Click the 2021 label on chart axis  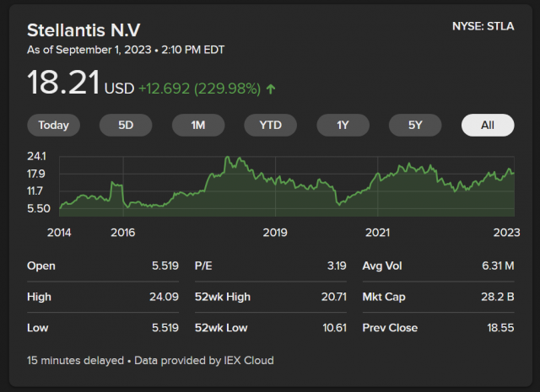(377, 232)
